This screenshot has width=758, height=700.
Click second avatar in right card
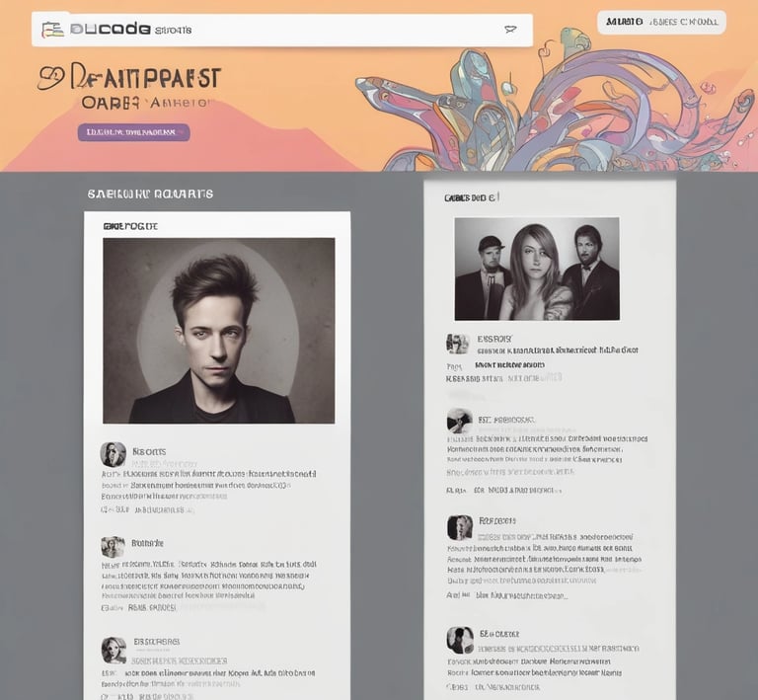[459, 420]
